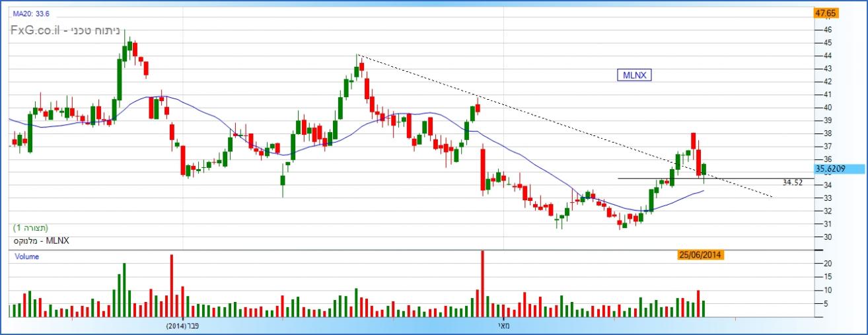Click the 46 value on price axis
The width and height of the screenshot is (868, 335).
[827, 30]
